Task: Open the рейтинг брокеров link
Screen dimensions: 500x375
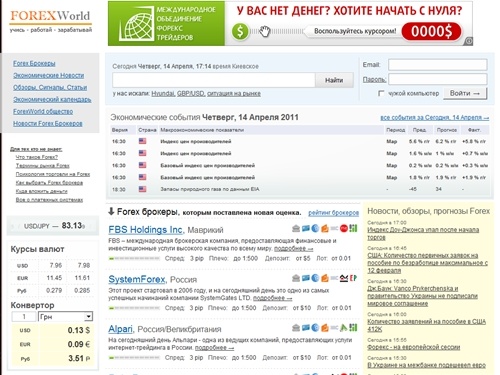Action: 333,213
